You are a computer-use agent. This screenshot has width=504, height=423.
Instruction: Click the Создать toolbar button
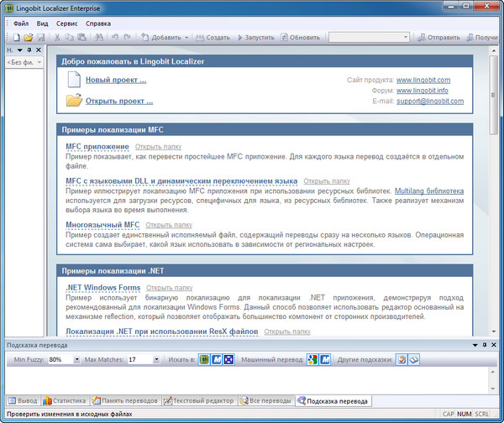click(213, 38)
